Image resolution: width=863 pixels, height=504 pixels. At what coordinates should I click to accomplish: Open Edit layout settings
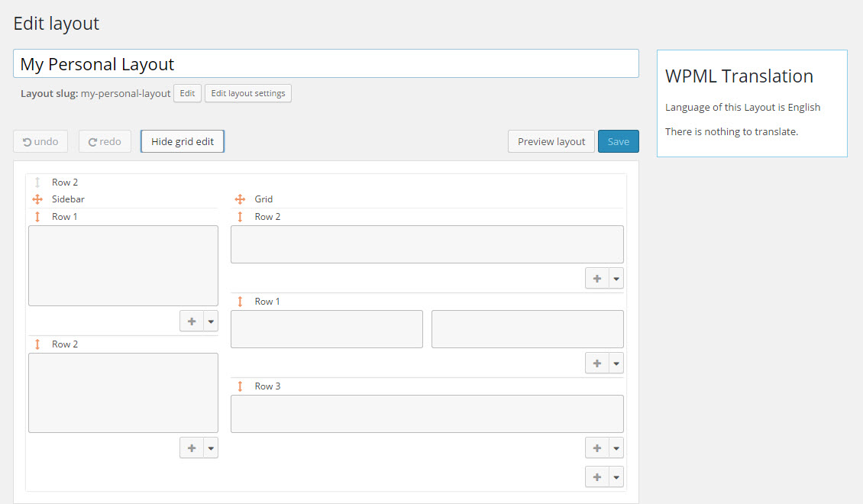tap(247, 93)
